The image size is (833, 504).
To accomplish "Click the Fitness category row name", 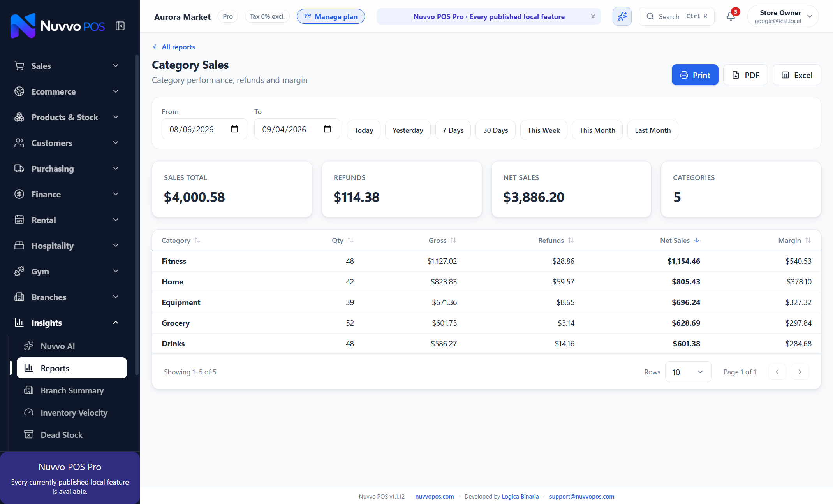I will click(x=174, y=261).
